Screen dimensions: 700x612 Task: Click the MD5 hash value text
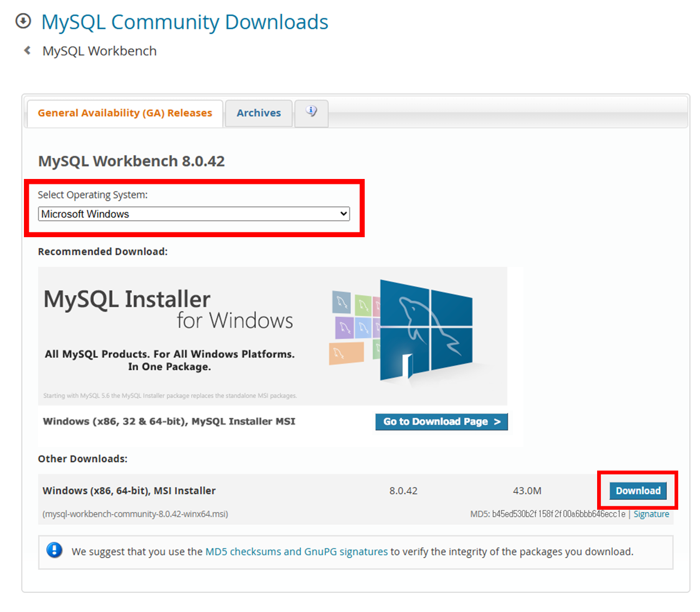tap(558, 514)
